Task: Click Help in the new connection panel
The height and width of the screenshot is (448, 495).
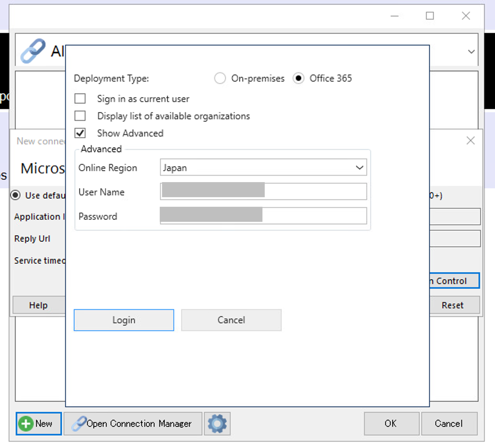Action: [x=39, y=305]
